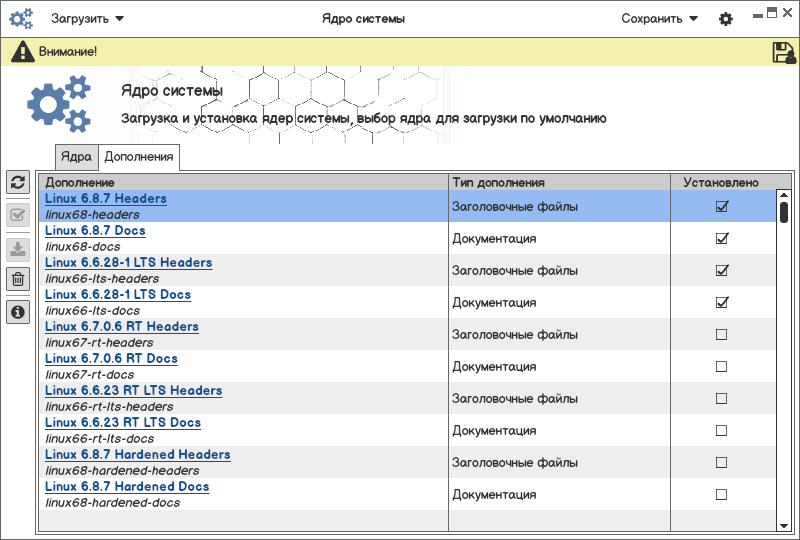800x540 pixels.
Task: Enable installed checkbox for Linux 6.7.0.6 RT Headers
Action: pyautogui.click(x=721, y=335)
